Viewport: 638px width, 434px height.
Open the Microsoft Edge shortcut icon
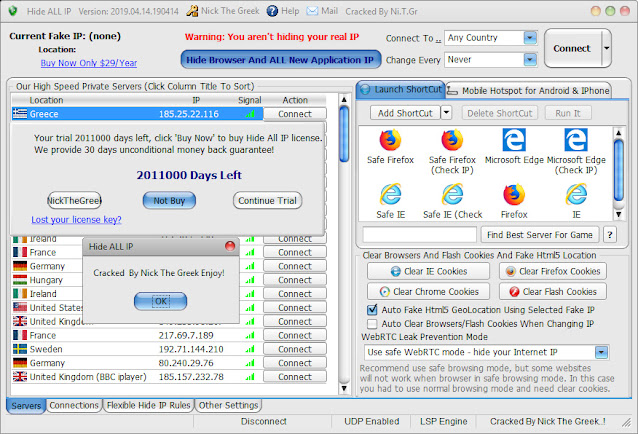click(x=514, y=140)
